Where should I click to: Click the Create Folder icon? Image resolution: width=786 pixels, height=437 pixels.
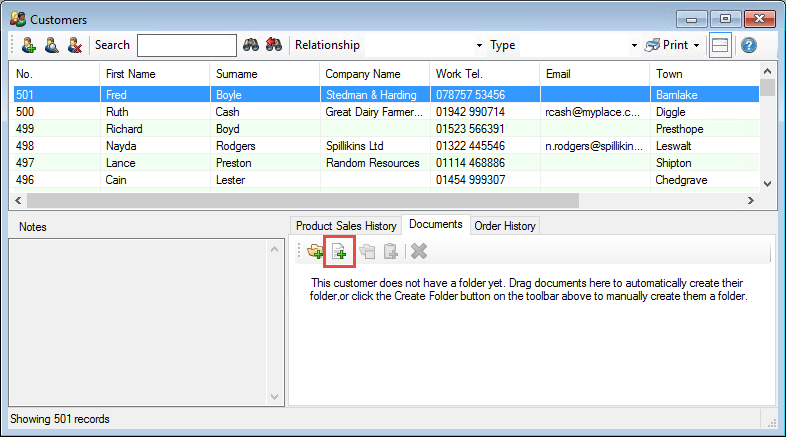(x=315, y=252)
